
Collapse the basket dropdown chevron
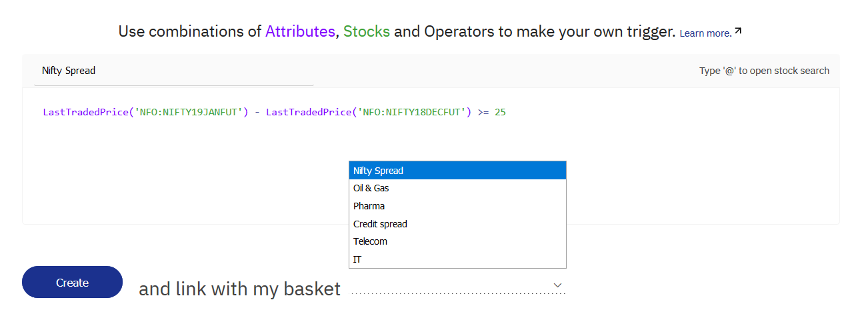558,285
